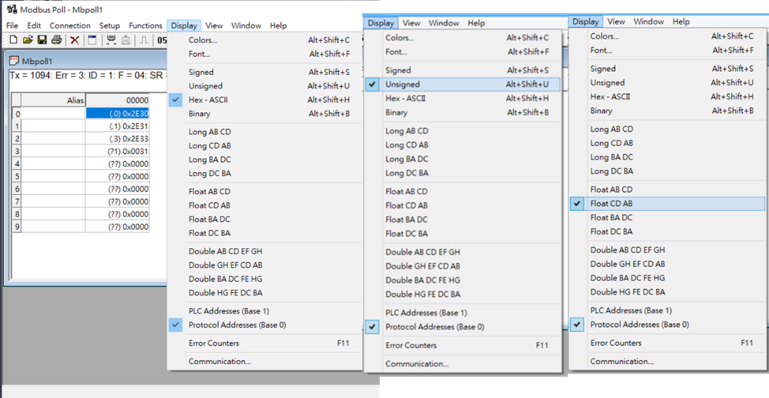
Task: Select Float BA DC in the Unsigned-checked menu
Action: [462, 220]
